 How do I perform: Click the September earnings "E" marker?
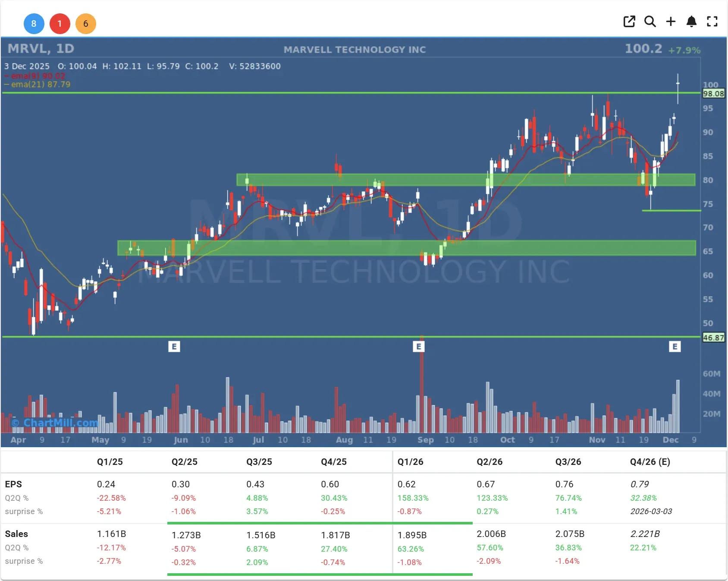[x=419, y=346]
